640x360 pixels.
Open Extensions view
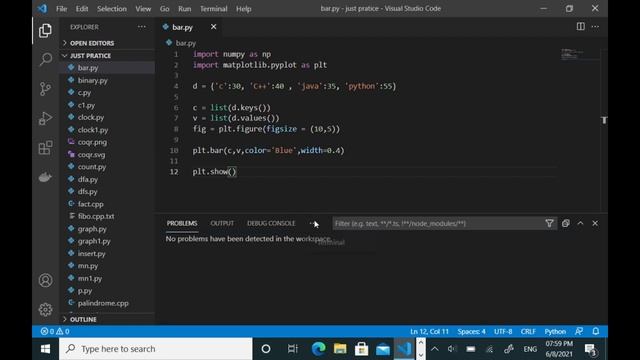pos(45,148)
